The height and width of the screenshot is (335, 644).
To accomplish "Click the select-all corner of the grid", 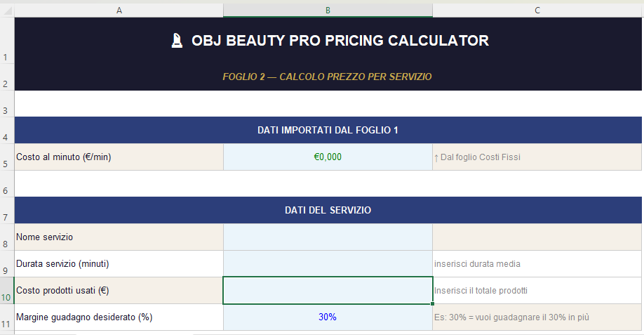I will (x=7, y=10).
